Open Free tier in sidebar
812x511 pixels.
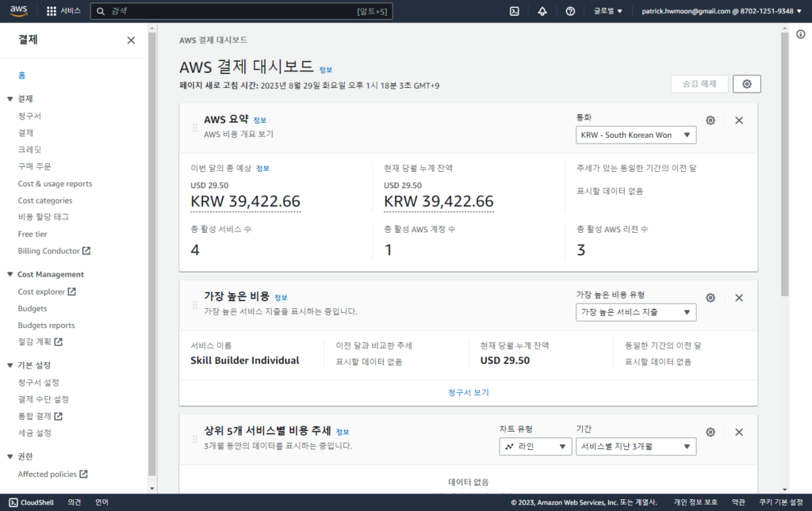click(x=33, y=235)
